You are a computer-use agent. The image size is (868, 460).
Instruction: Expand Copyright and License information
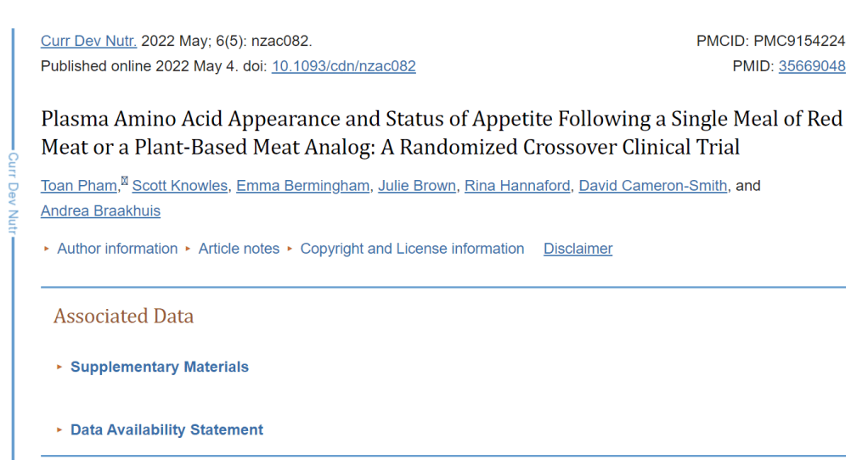pyautogui.click(x=411, y=249)
